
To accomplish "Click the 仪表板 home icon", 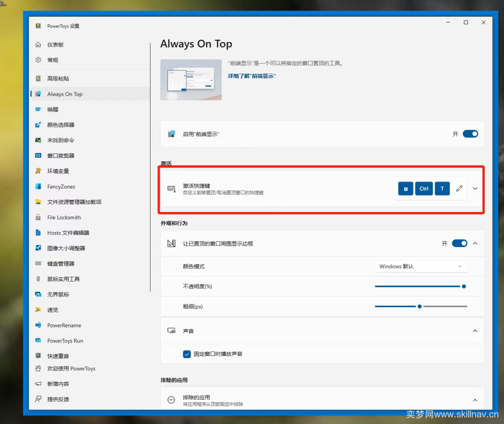I will (x=38, y=45).
